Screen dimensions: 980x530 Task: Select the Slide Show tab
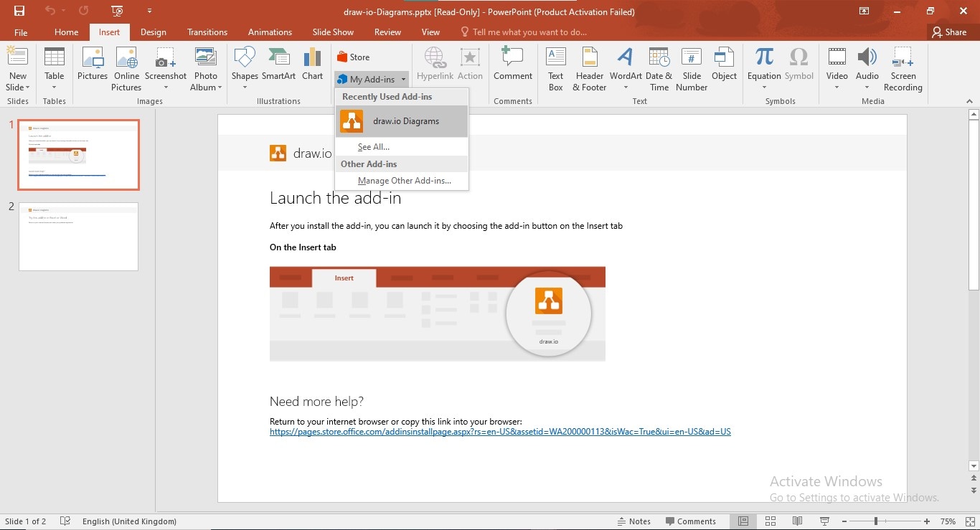click(333, 32)
